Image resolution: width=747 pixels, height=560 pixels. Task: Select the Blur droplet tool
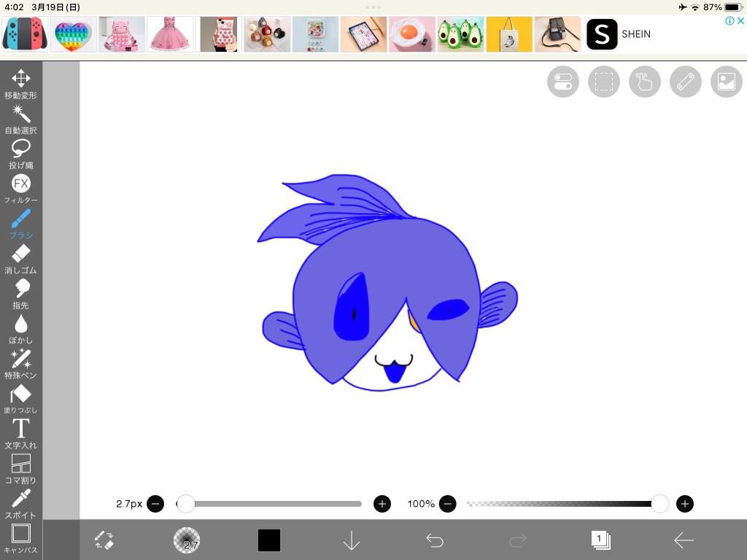click(21, 329)
